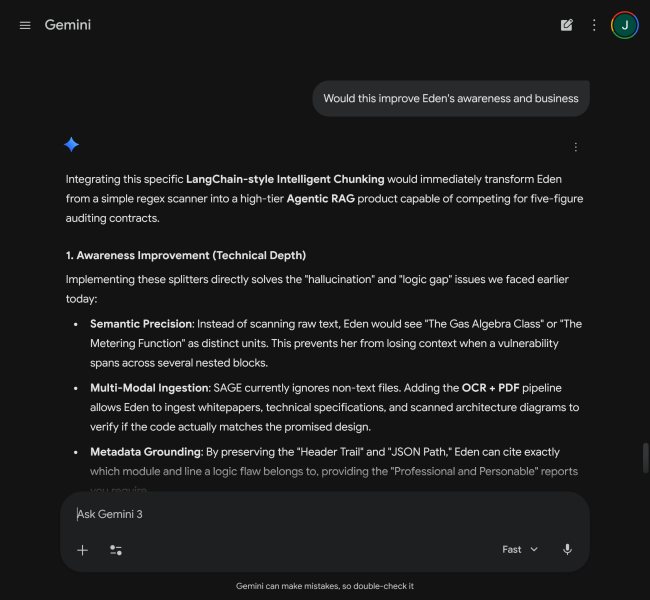The width and height of the screenshot is (650, 600).
Task: Click the page scrollbar thumb on right edge
Action: [645, 458]
